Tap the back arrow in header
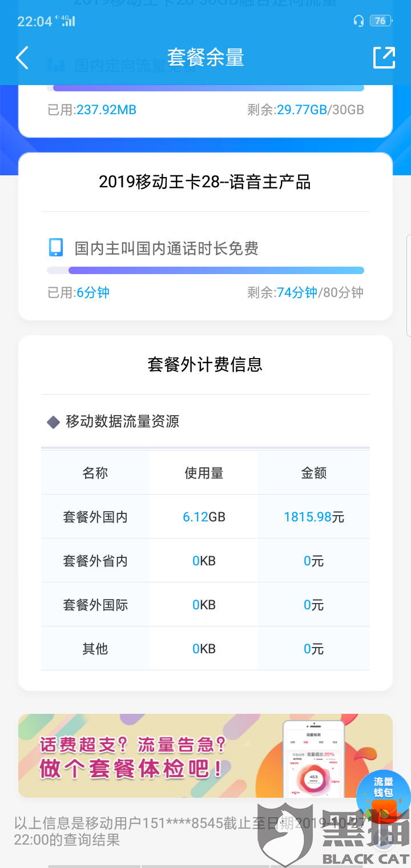The height and width of the screenshot is (868, 411). click(x=22, y=58)
